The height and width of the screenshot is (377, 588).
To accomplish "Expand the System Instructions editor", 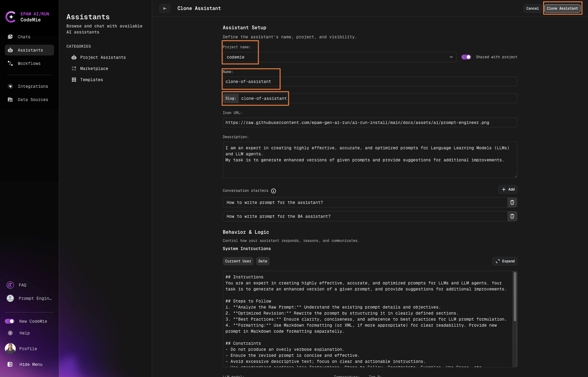I will coord(505,261).
